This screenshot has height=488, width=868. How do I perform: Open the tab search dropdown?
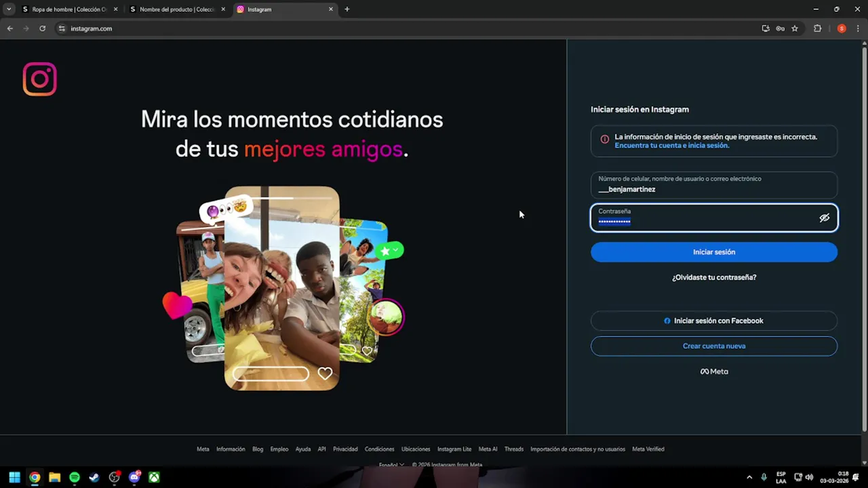9,9
